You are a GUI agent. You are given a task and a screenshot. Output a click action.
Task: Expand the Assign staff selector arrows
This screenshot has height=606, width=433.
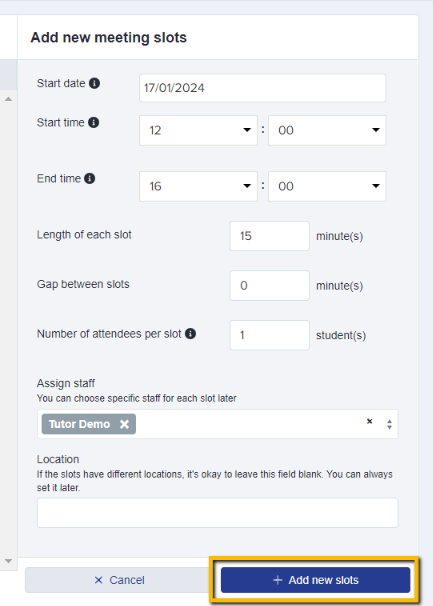click(389, 424)
